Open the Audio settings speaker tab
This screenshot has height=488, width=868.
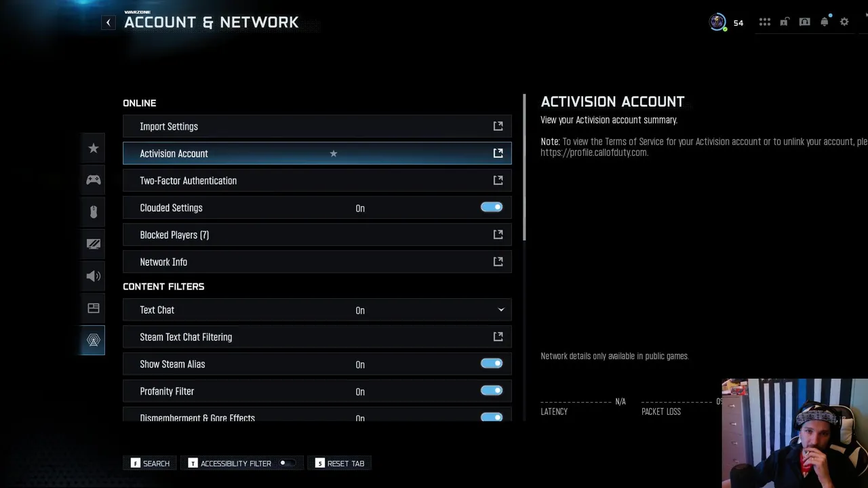point(94,276)
